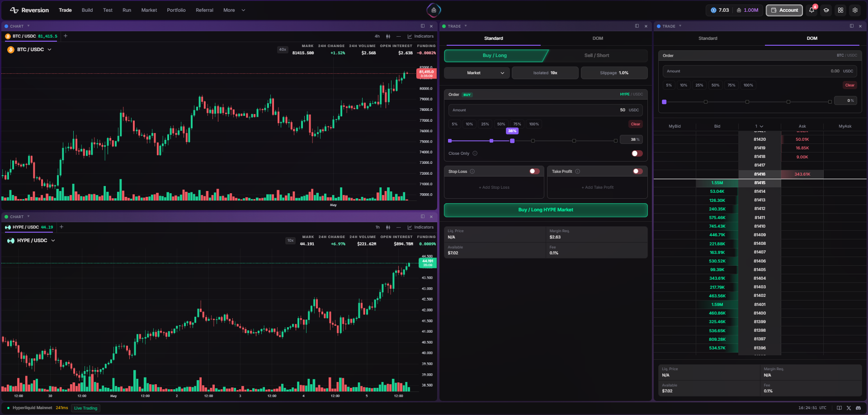Change the 4h timeframe in BTC chart
This screenshot has width=868, height=415.
377,36
